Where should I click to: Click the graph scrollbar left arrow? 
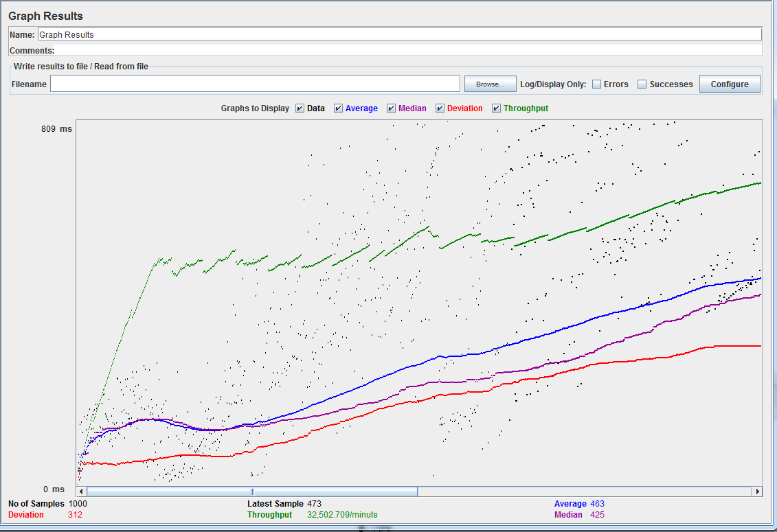[x=82, y=491]
